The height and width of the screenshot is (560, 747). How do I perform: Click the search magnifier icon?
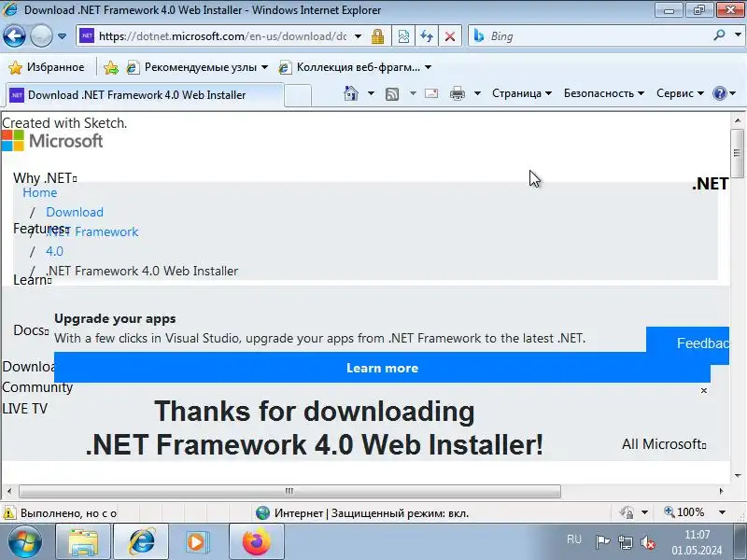(x=719, y=35)
